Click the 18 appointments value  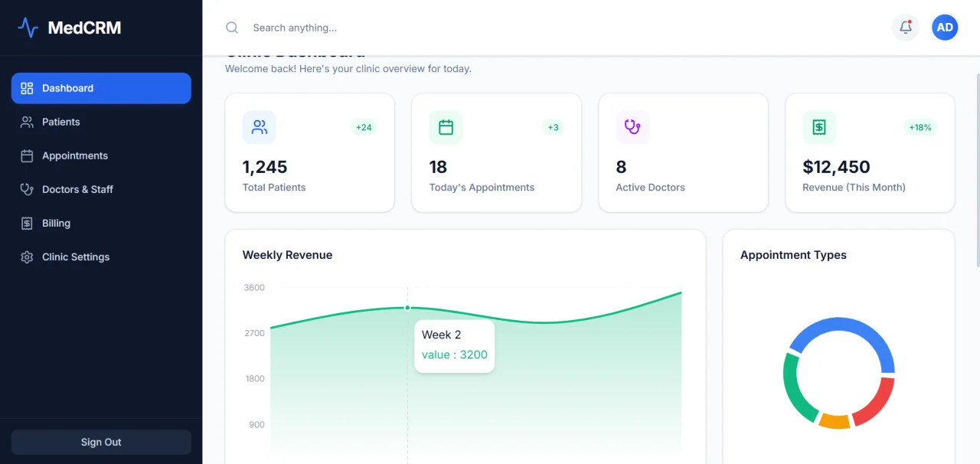[438, 167]
